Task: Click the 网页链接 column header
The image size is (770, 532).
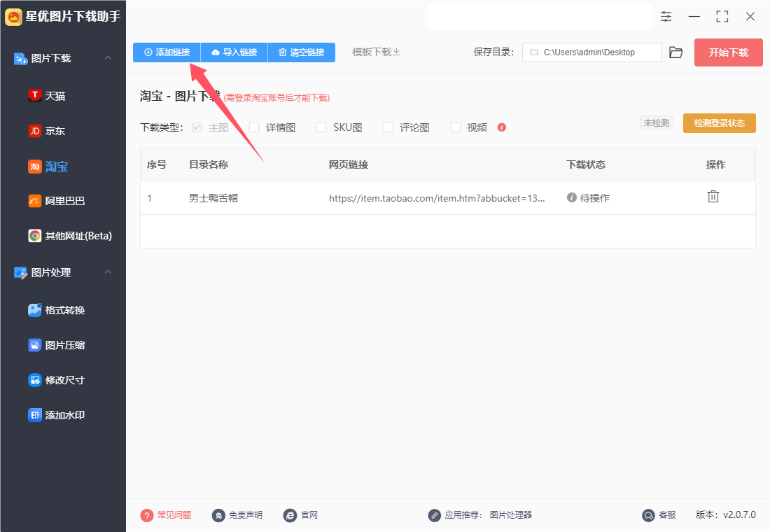Action: pos(349,164)
